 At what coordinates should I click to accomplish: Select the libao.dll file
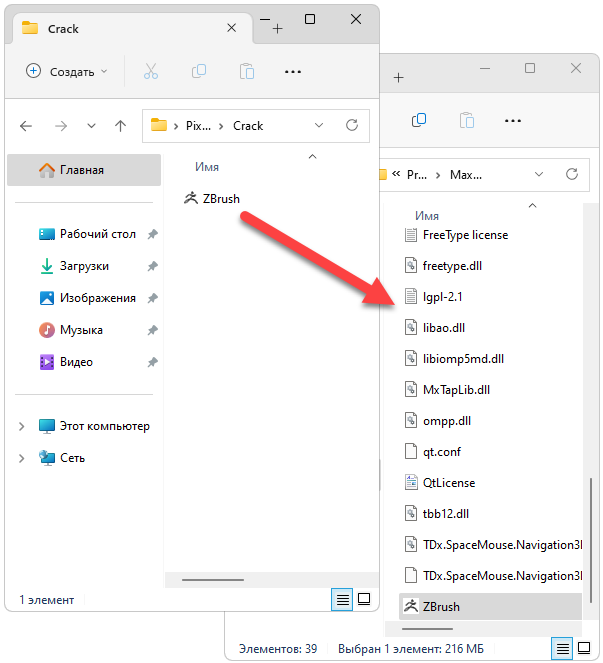pyautogui.click(x=435, y=328)
